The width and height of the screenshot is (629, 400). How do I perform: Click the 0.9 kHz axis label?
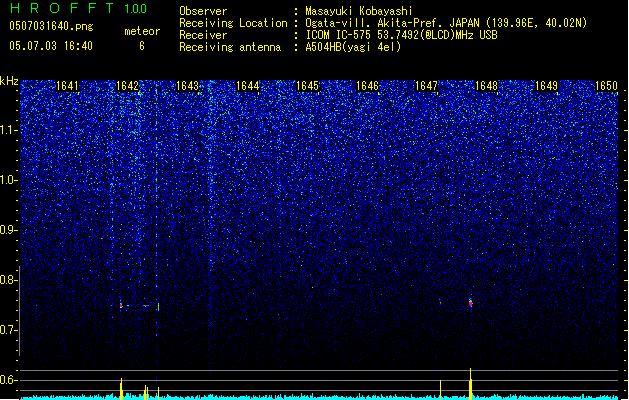click(8, 230)
